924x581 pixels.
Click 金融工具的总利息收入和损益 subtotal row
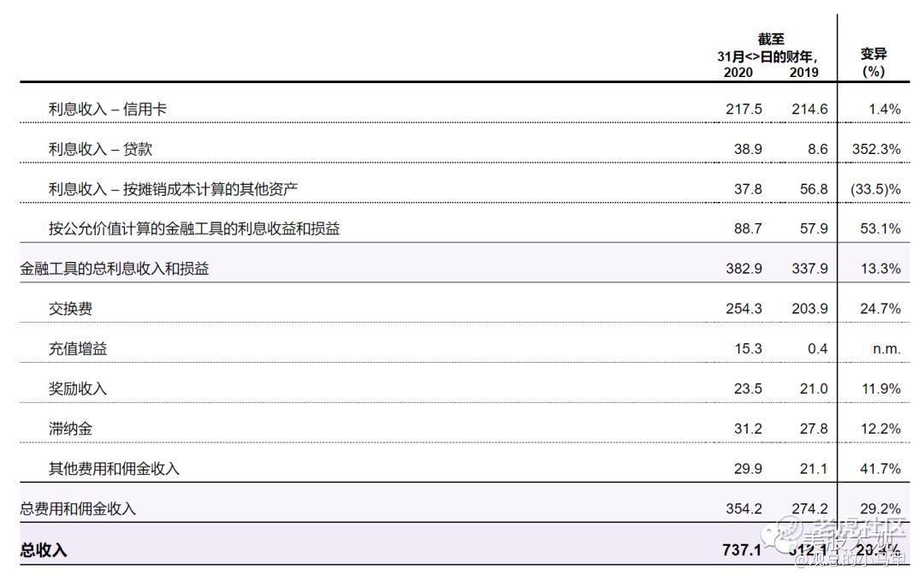(x=115, y=269)
